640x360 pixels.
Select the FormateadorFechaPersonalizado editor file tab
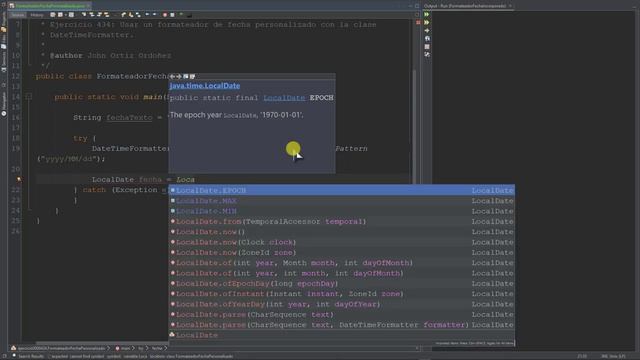[x=50, y=6]
